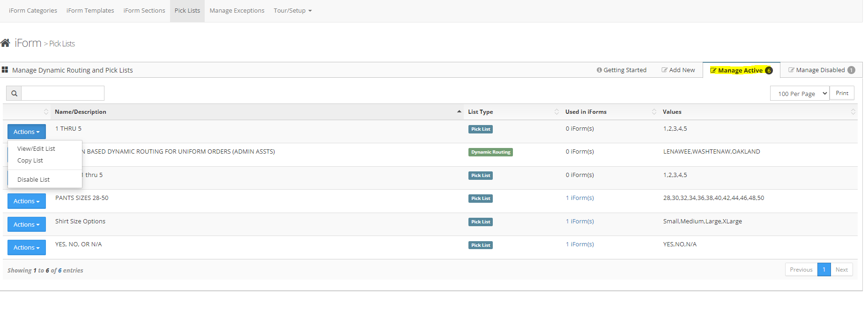The width and height of the screenshot is (868, 310).
Task: Click the grid icon beside Manage Dynamic Routing
Action: (5, 70)
